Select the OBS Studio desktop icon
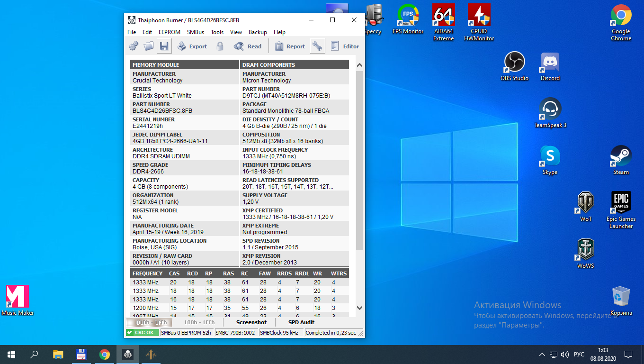The height and width of the screenshot is (364, 644). click(514, 66)
